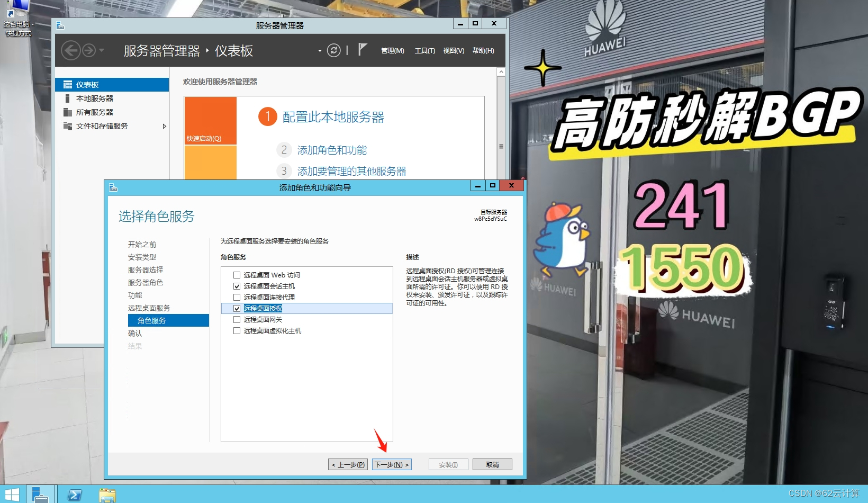Viewport: 868px width, 503px height.
Task: Open the Windows Start button
Action: 12,495
